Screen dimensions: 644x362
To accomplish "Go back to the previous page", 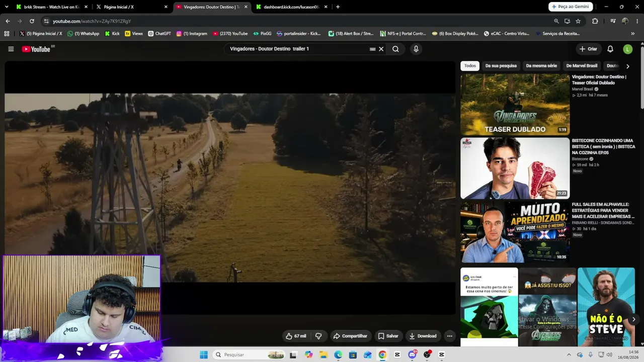I will pyautogui.click(x=8, y=21).
